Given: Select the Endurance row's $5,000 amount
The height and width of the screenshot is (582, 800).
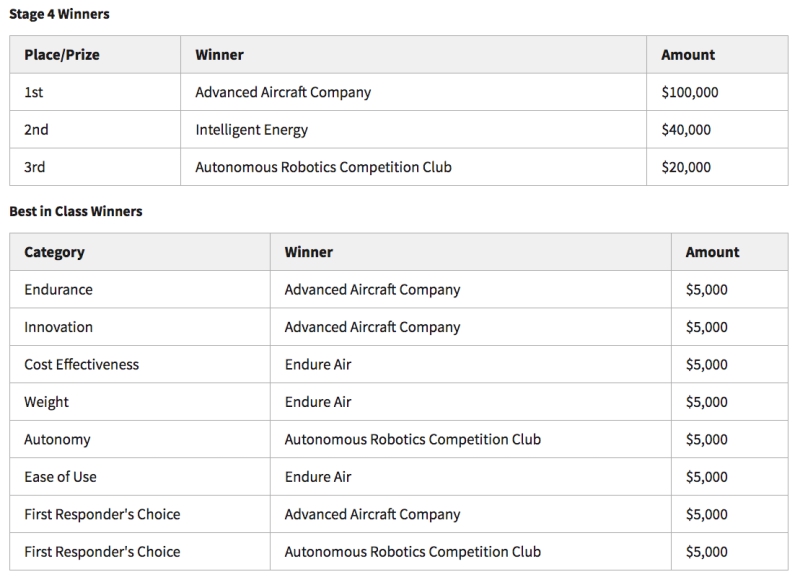Looking at the screenshot, I should (706, 290).
